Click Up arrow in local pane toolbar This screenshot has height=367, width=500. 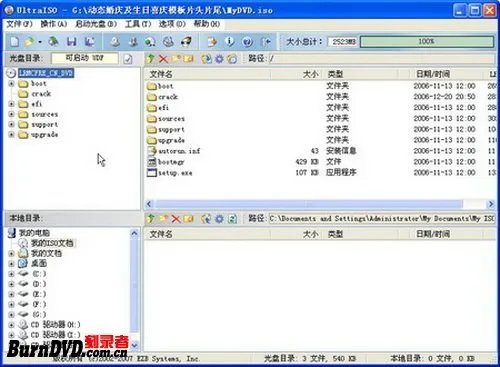[151, 219]
